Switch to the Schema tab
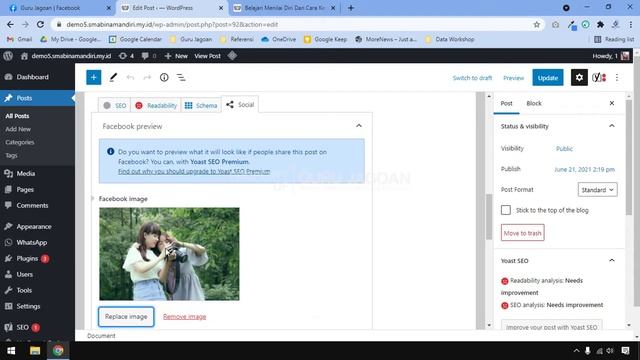The width and height of the screenshot is (640, 360). tap(201, 105)
